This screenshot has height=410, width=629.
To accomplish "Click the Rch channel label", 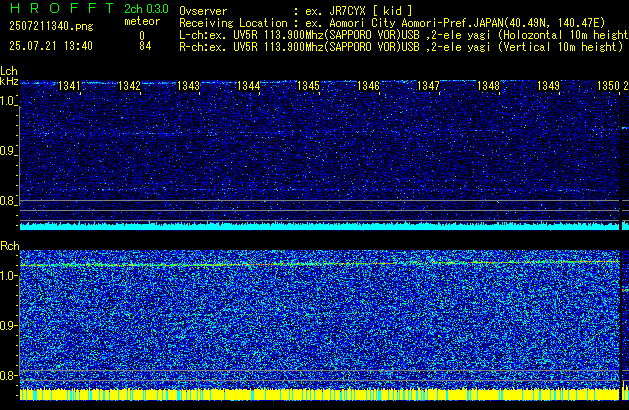I will pyautogui.click(x=10, y=246).
